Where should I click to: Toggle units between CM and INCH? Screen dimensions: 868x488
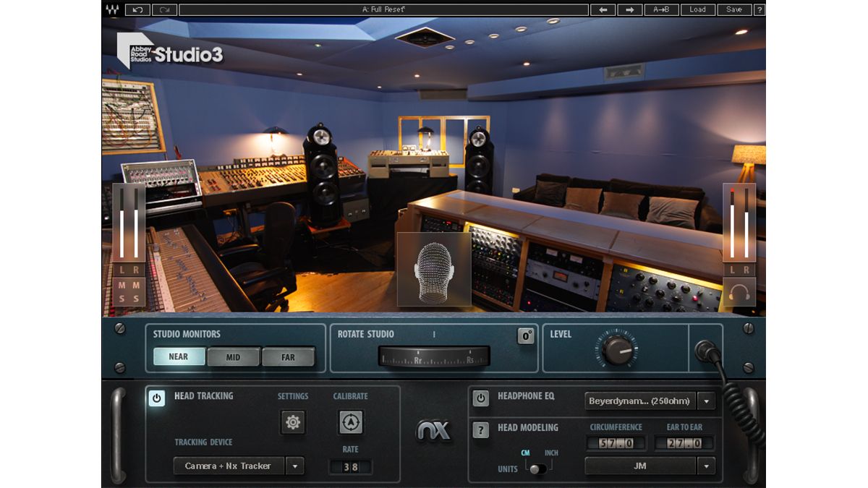click(537, 469)
